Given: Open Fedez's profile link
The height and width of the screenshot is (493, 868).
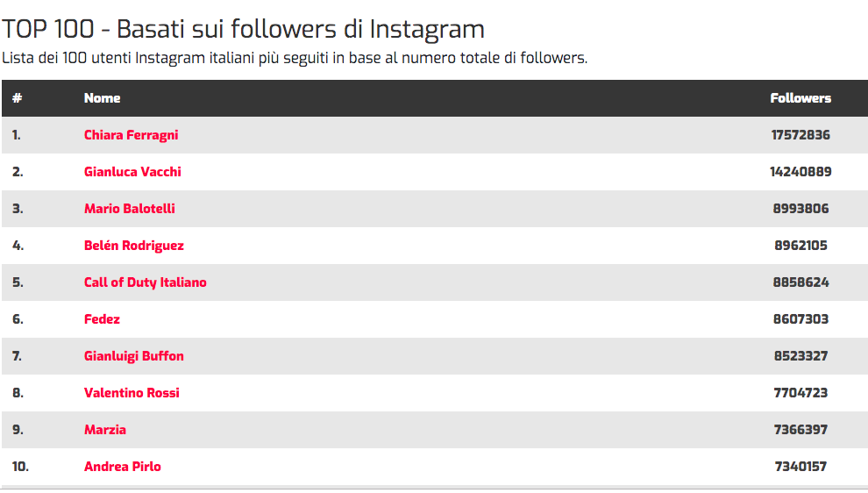Looking at the screenshot, I should [x=102, y=319].
